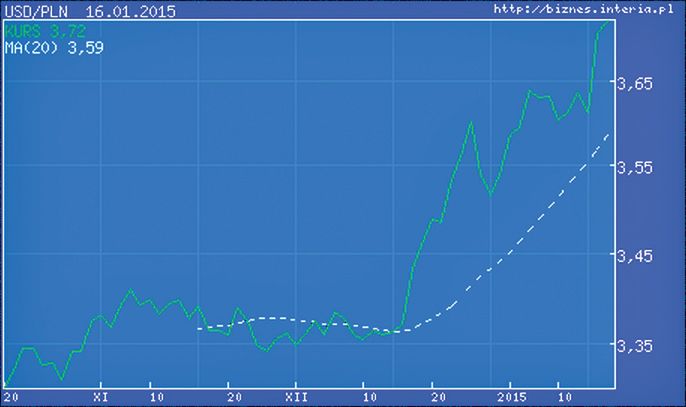The height and width of the screenshot is (407, 686).
Task: Click the green KURS 3.72 legend
Action: 46,31
